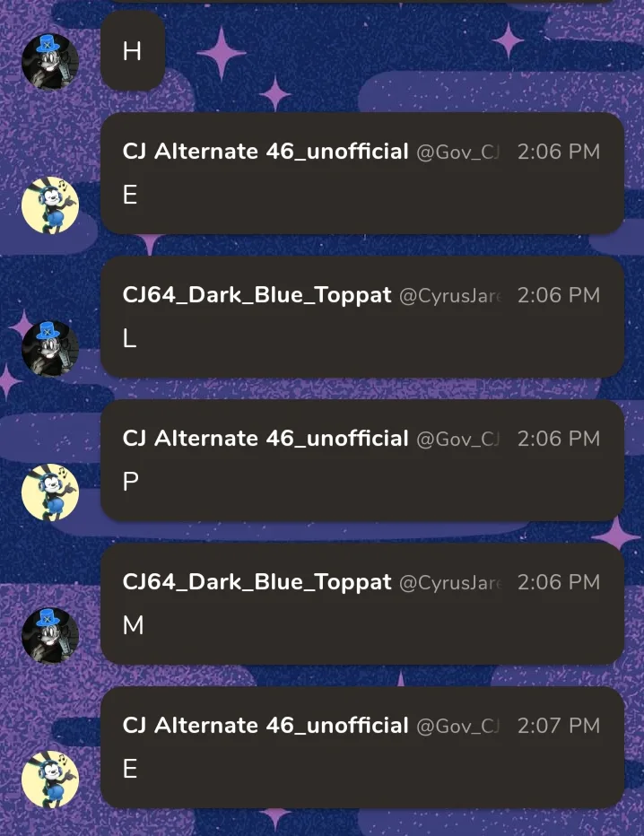Select the message text M
This screenshot has width=644, height=836.
(x=134, y=625)
